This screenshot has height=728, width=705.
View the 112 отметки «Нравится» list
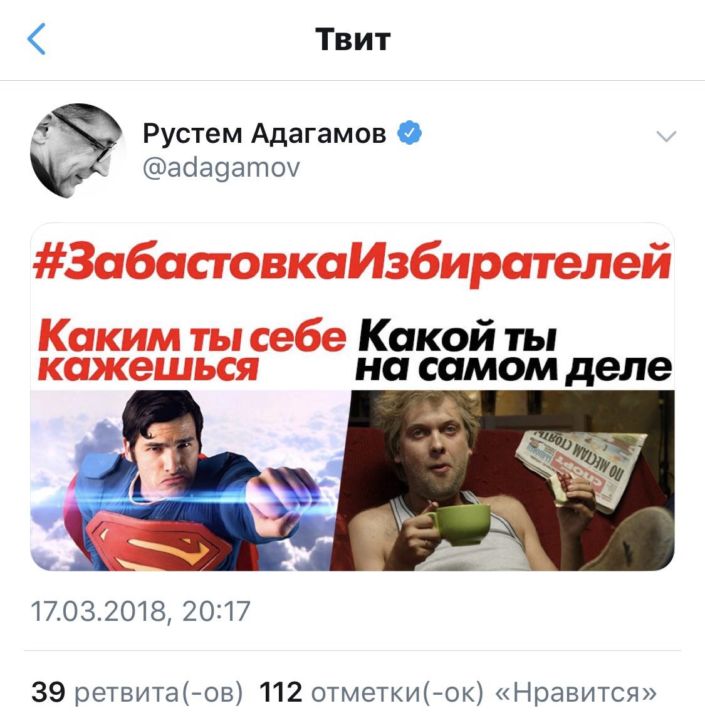click(458, 692)
